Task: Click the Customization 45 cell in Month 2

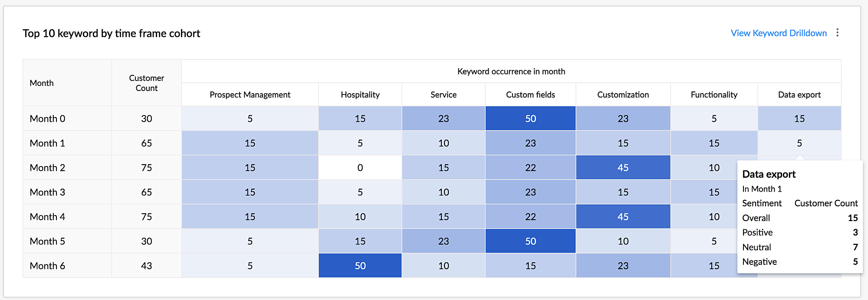Action: pyautogui.click(x=623, y=167)
